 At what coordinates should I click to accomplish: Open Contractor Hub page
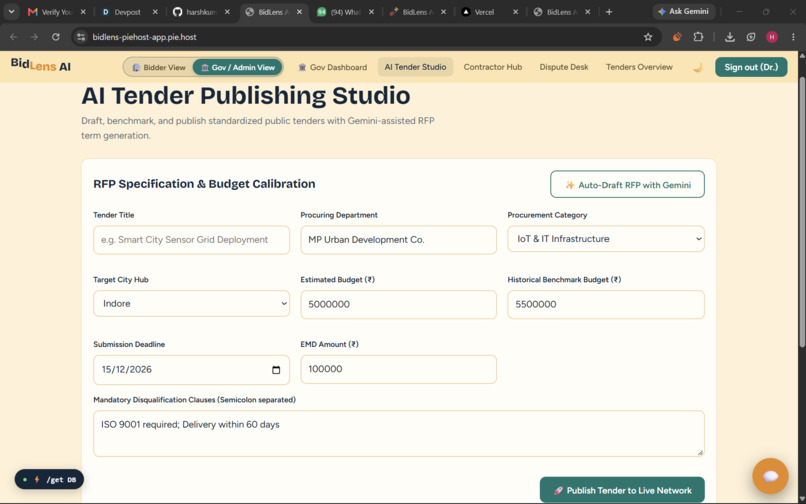click(492, 67)
